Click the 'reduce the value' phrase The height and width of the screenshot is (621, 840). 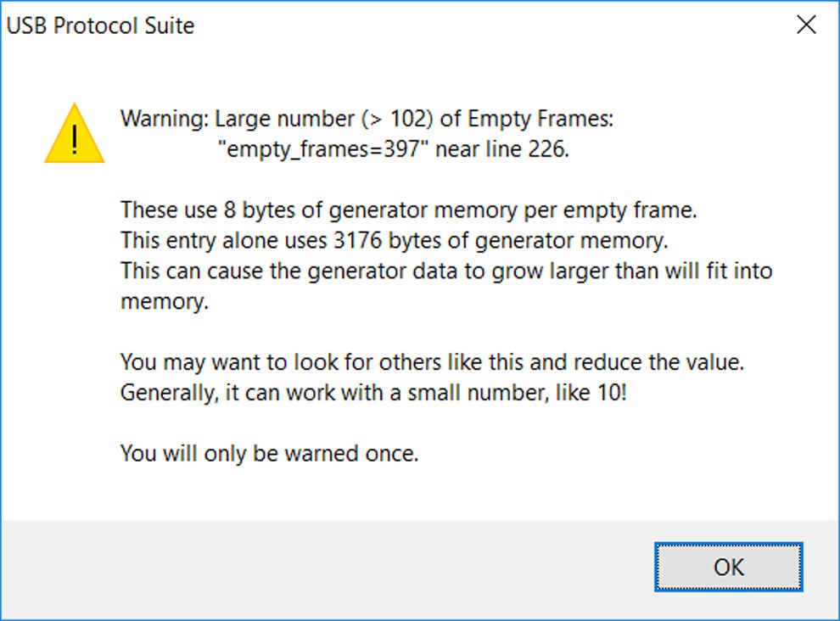(658, 363)
